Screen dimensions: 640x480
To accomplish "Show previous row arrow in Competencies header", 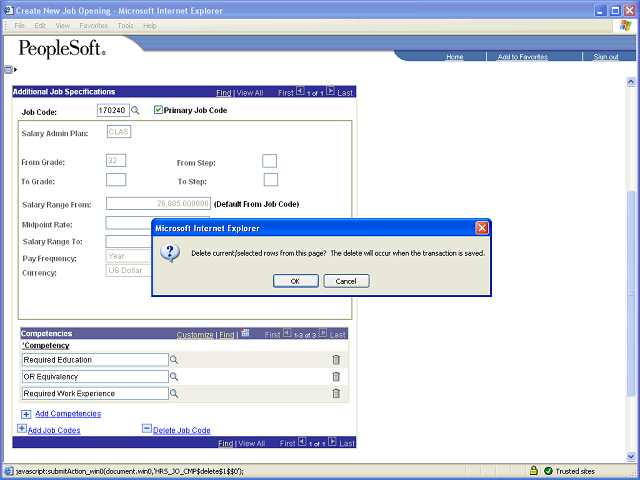I will point(287,333).
